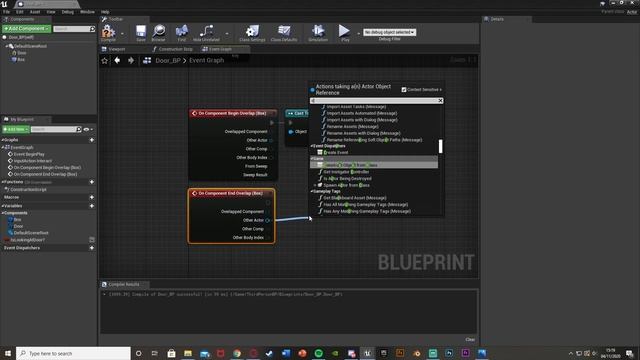Click the Door component icon in Components tree
Image resolution: width=640 pixels, height=360 pixels.
click(x=14, y=53)
